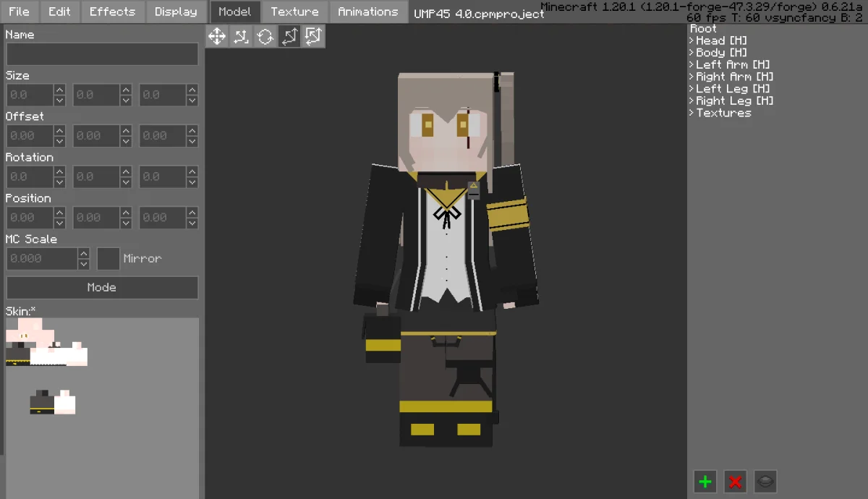This screenshot has height=499, width=868.
Task: Open the Edit menu
Action: [x=60, y=12]
